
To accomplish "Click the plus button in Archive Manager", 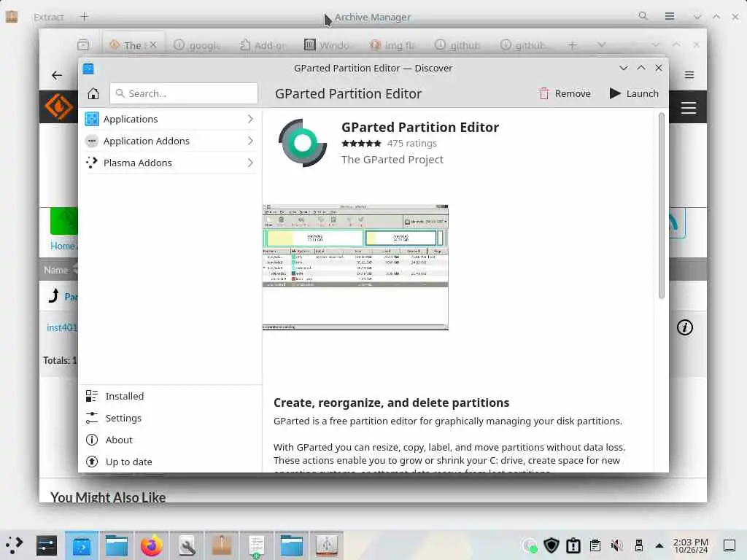I will coord(85,17).
